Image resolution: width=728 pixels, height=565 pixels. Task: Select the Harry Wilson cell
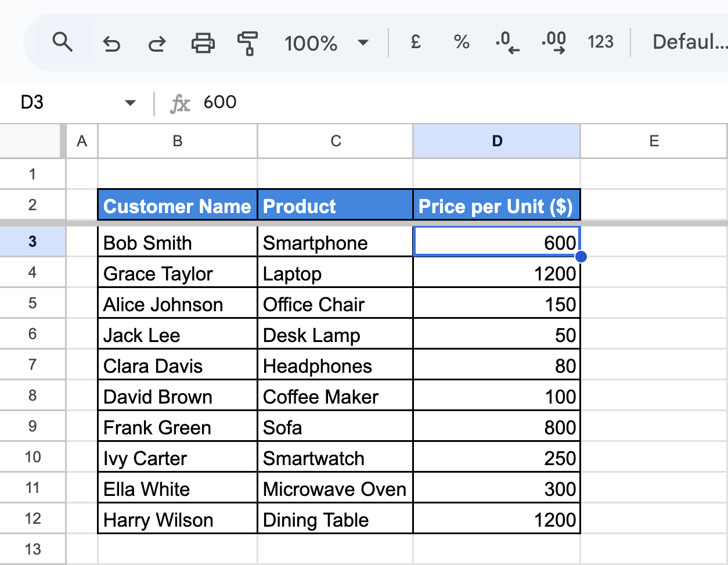[178, 519]
